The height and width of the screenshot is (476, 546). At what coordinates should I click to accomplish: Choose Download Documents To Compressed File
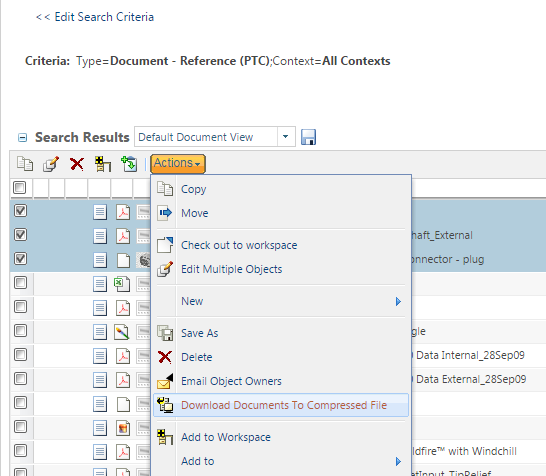(284, 405)
